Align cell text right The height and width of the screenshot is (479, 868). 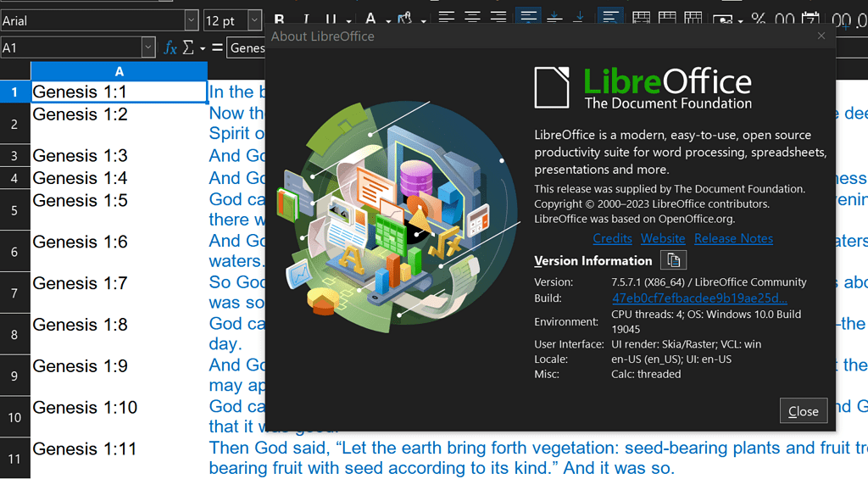pos(498,18)
